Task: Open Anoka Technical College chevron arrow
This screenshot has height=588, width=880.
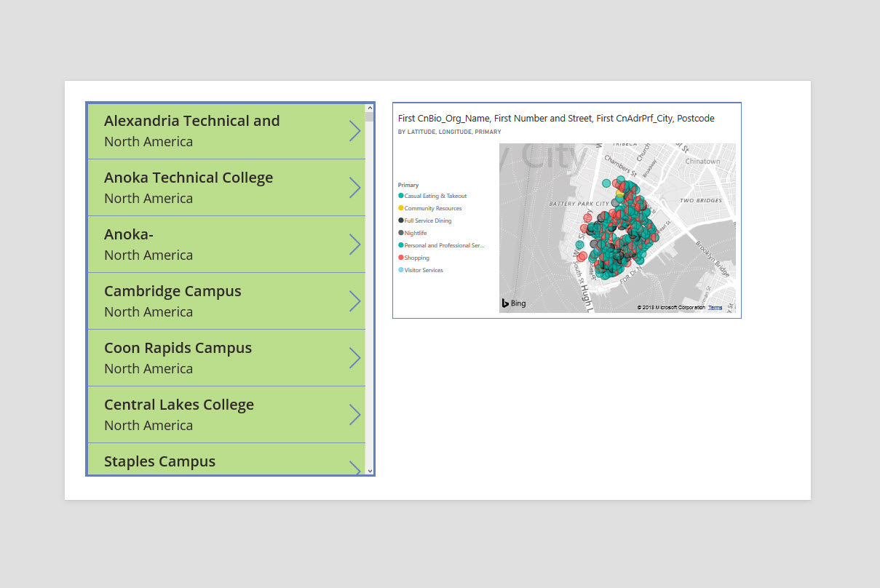Action: (x=354, y=188)
